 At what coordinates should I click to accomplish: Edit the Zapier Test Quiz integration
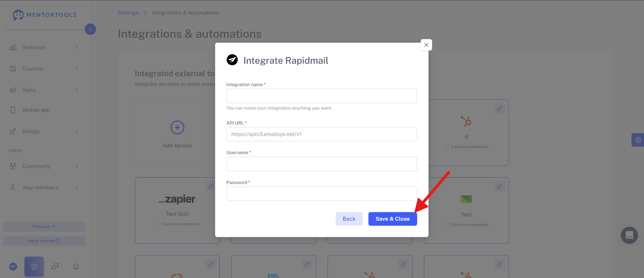[210, 187]
